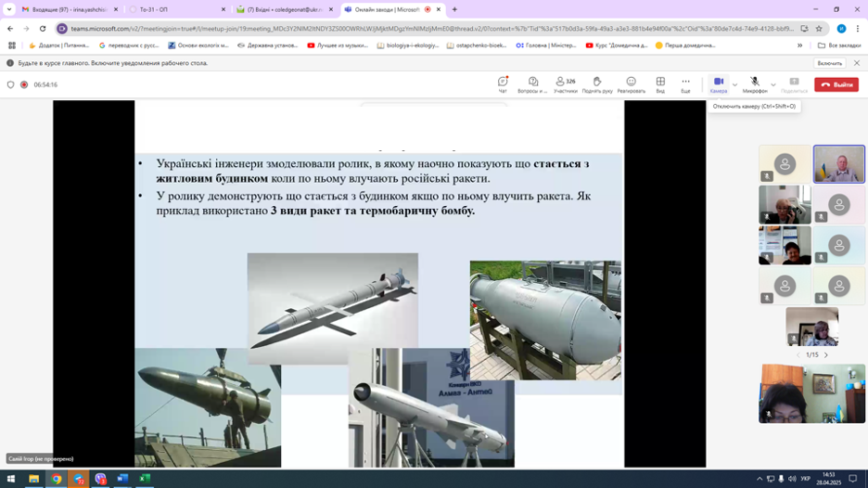This screenshot has height=488, width=868.
Task: Open the "Додаток | Питання" bookmark
Action: coord(58,45)
